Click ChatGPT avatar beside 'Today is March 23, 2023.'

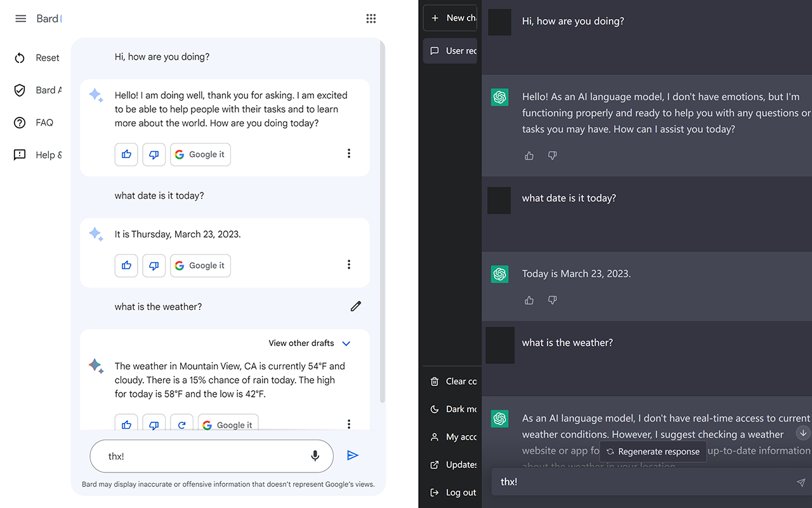pyautogui.click(x=500, y=274)
